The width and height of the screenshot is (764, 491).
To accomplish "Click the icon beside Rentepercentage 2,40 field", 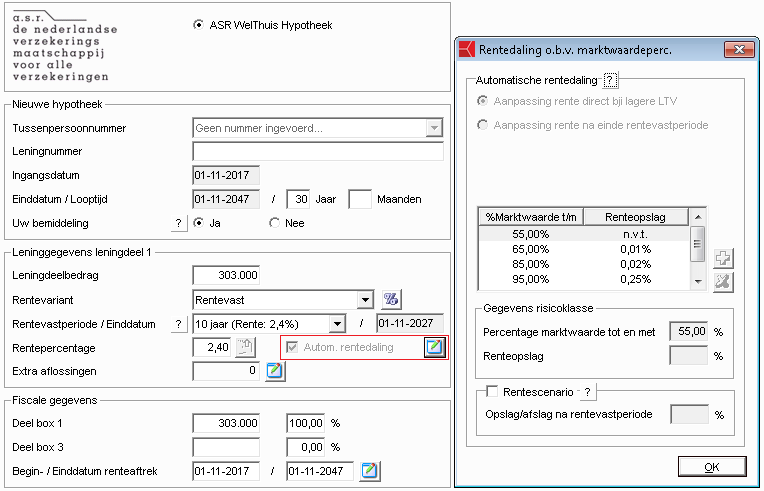I will [246, 347].
